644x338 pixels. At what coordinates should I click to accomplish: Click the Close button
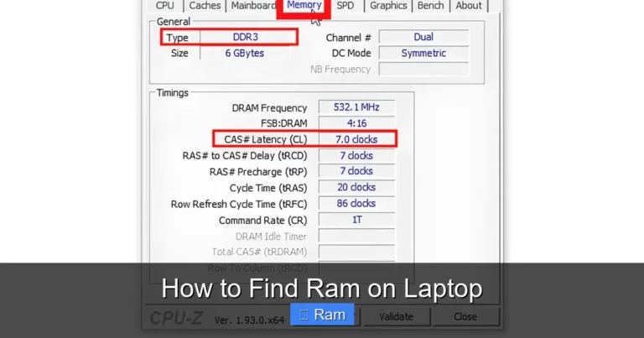click(465, 317)
